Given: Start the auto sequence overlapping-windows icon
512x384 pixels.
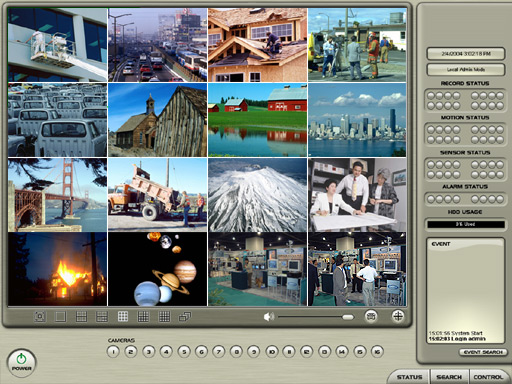Looking at the screenshot, I should pyautogui.click(x=185, y=316).
